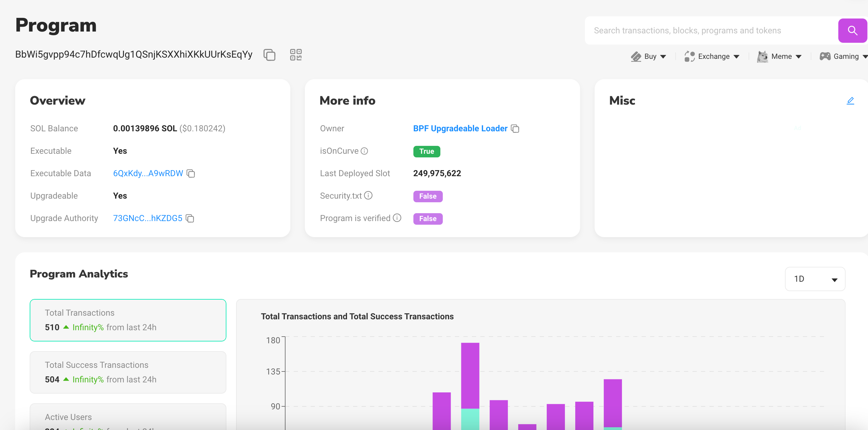The height and width of the screenshot is (430, 868).
Task: Click the program address BbWi5gvpp94c7hDfcwqUg1QSnjKSXXhiXKkUUrKsEqYy text
Action: 134,54
